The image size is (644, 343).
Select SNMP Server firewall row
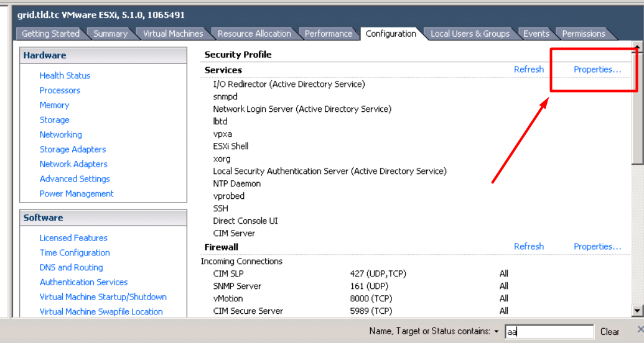[x=237, y=286]
